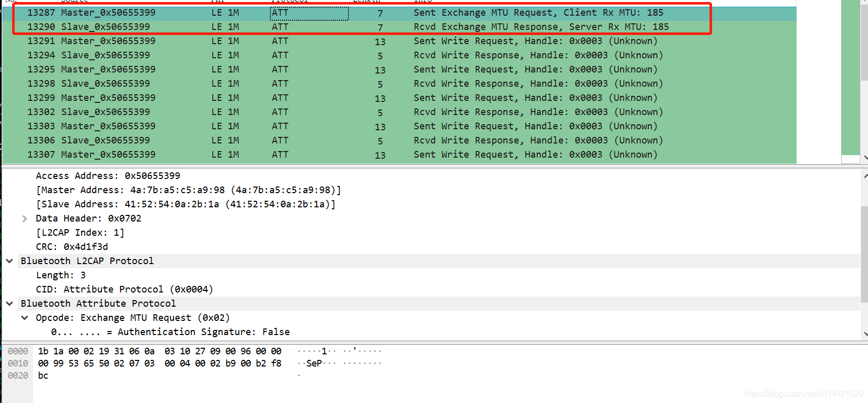Viewport: 868px width, 403px height.
Task: Select packet 13298 Rcvd Write Response row
Action: click(x=399, y=84)
